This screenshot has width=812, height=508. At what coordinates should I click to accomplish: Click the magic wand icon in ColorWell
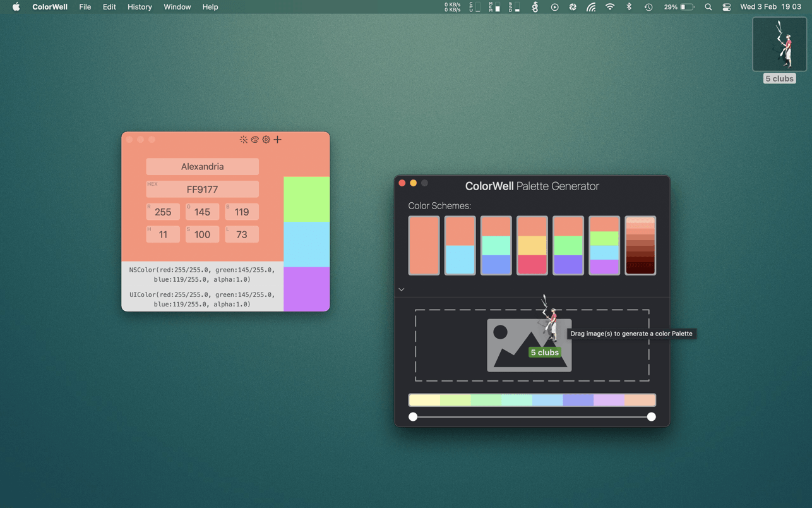[x=243, y=140]
